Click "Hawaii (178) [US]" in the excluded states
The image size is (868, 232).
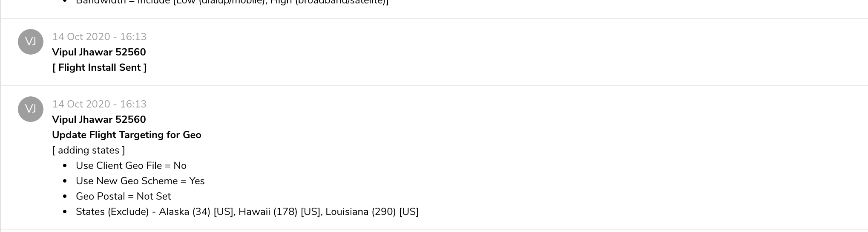pos(279,212)
